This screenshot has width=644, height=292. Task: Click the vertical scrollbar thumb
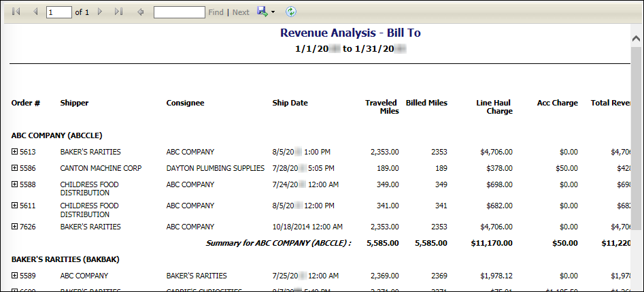click(x=636, y=136)
